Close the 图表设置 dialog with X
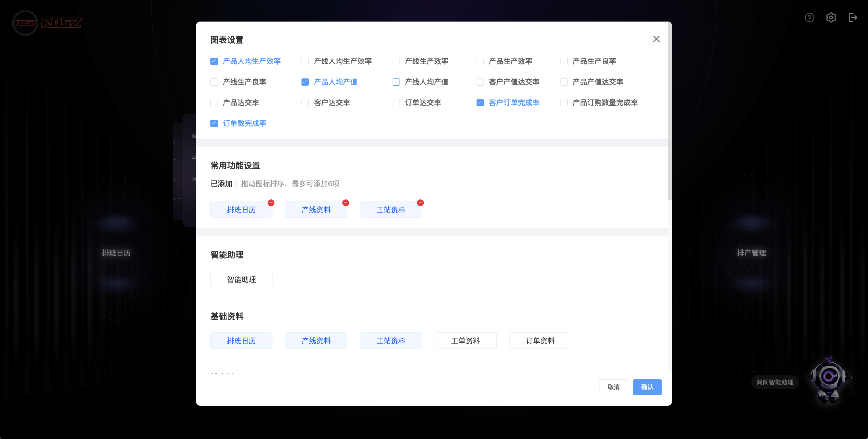The width and height of the screenshot is (868, 439). pyautogui.click(x=656, y=39)
